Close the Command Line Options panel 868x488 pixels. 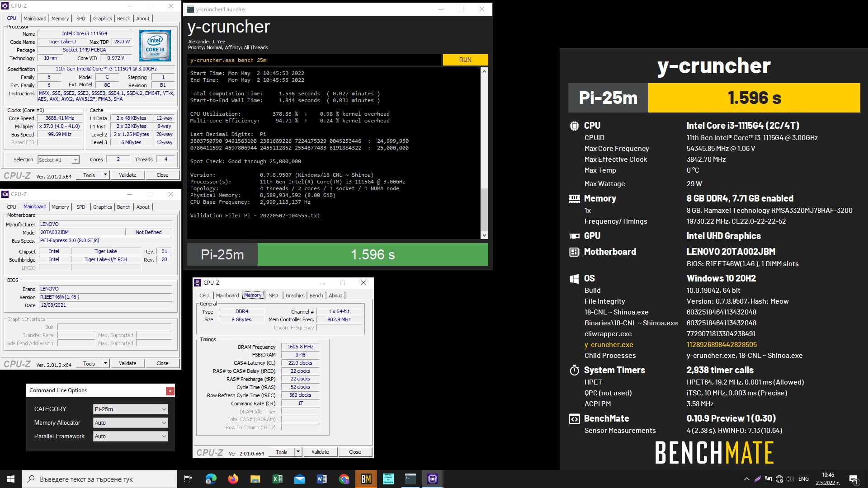170,391
